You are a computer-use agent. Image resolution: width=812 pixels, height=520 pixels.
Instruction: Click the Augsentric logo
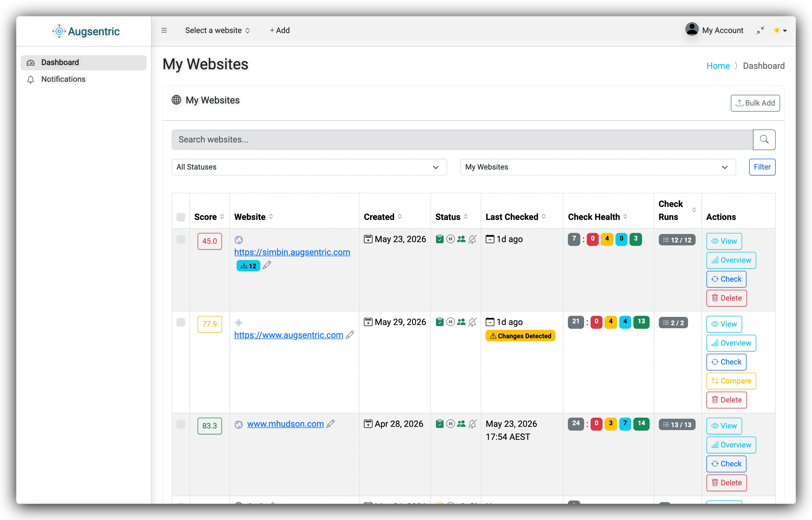(x=86, y=31)
